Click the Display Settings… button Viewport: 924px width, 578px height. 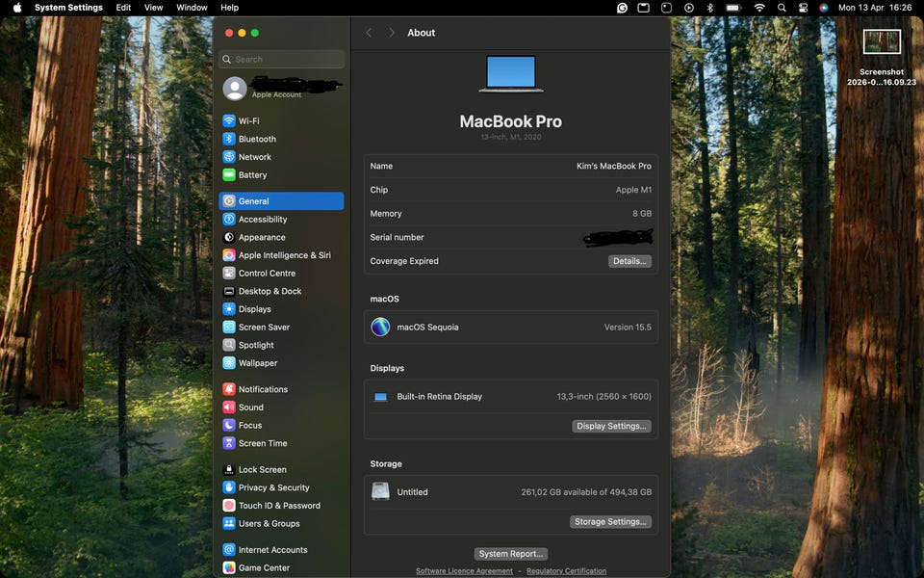pos(611,426)
